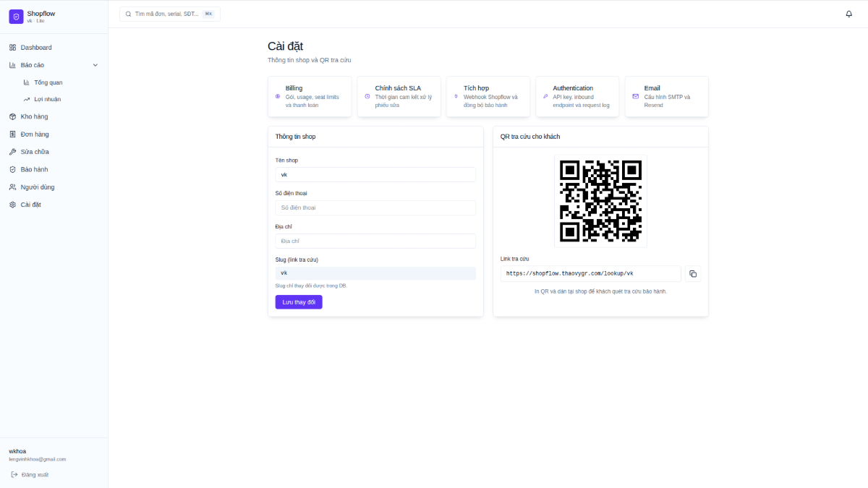Click the Đơn hàng receipt icon

pos(12,134)
